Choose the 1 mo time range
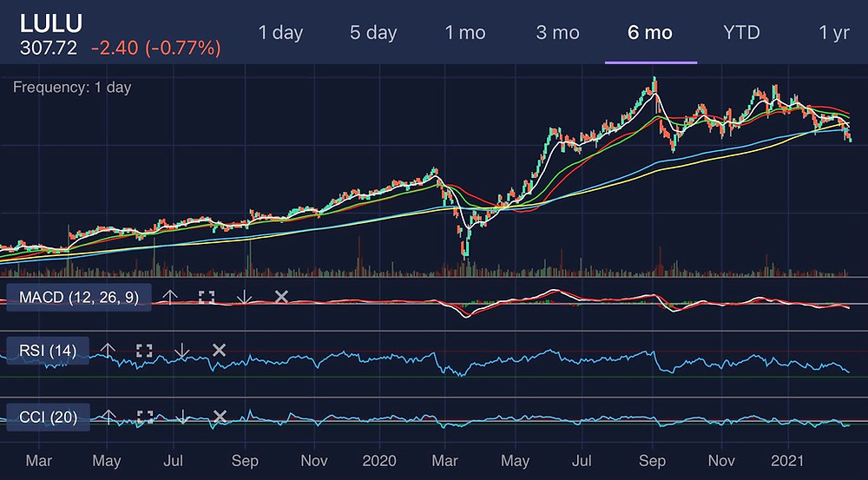Screen dimensions: 868x480 coord(465,33)
